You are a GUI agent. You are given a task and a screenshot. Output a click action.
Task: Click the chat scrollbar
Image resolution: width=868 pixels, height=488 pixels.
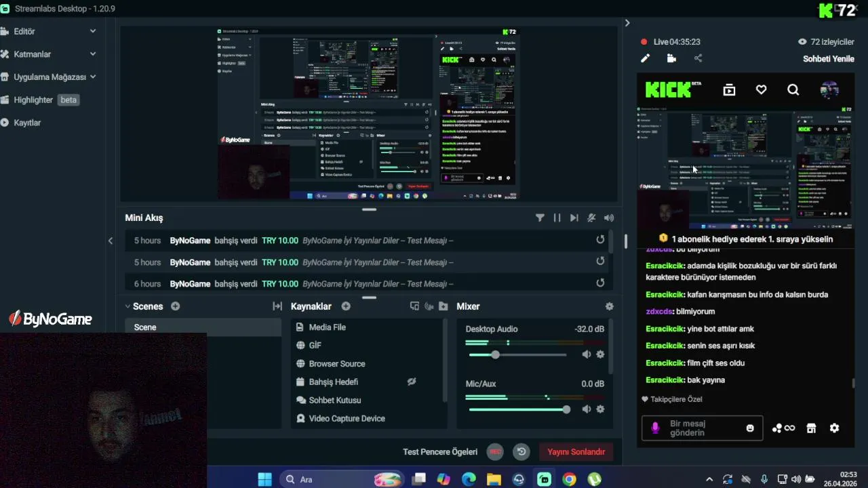coord(854,384)
